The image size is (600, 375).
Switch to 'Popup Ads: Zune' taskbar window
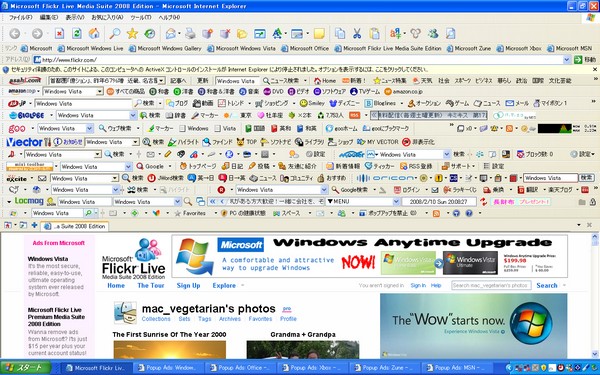pos(386,368)
